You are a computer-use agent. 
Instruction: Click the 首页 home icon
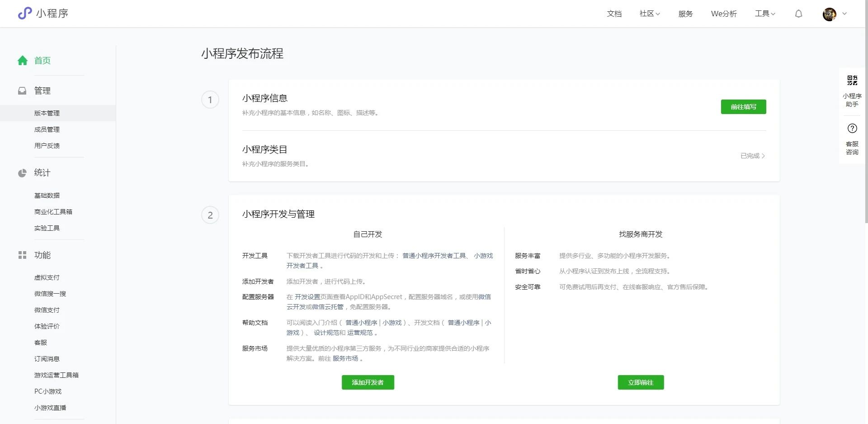click(23, 60)
